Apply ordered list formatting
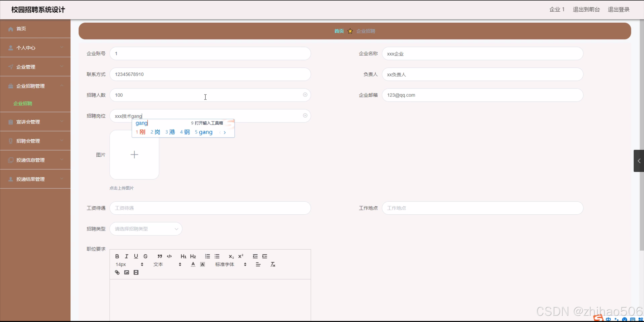Screen dimensions: 644x322 (207, 256)
